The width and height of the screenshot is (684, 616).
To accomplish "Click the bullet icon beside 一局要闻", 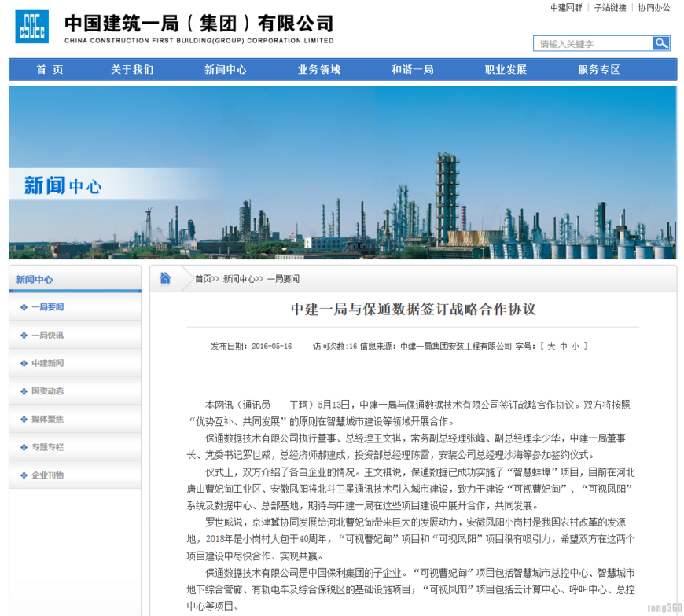I will click(x=24, y=307).
